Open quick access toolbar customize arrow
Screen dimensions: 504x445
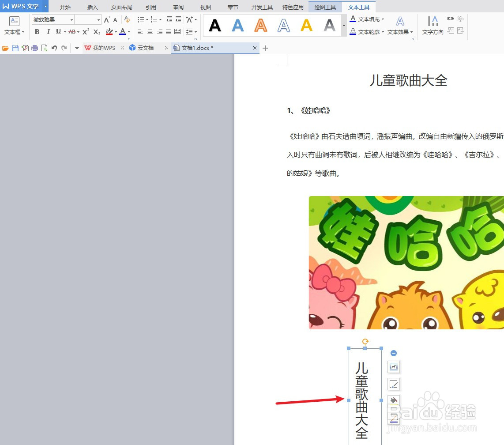(x=77, y=48)
